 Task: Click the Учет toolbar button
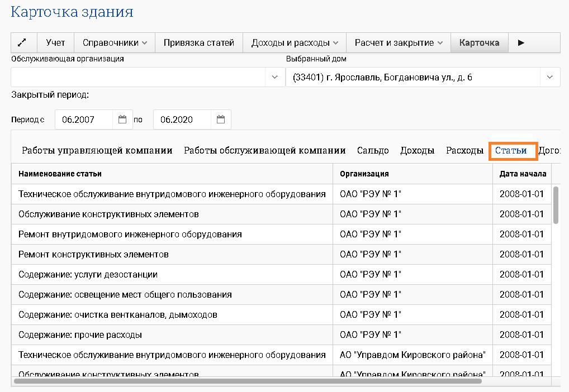tap(56, 43)
